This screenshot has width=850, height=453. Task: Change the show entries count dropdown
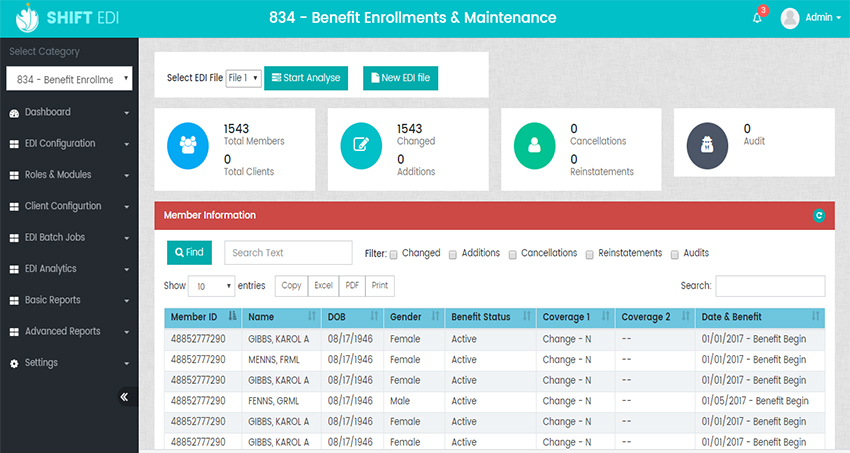point(212,286)
